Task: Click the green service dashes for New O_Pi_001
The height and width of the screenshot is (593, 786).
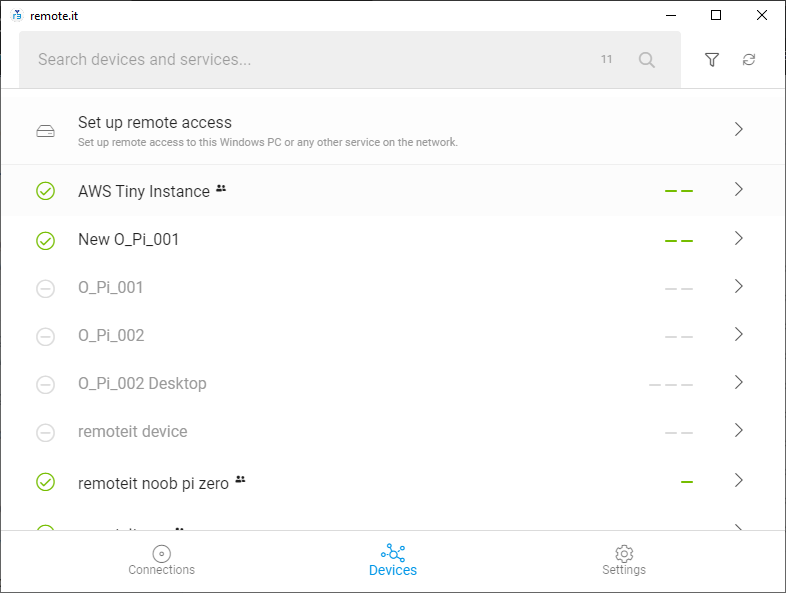Action: tap(679, 241)
